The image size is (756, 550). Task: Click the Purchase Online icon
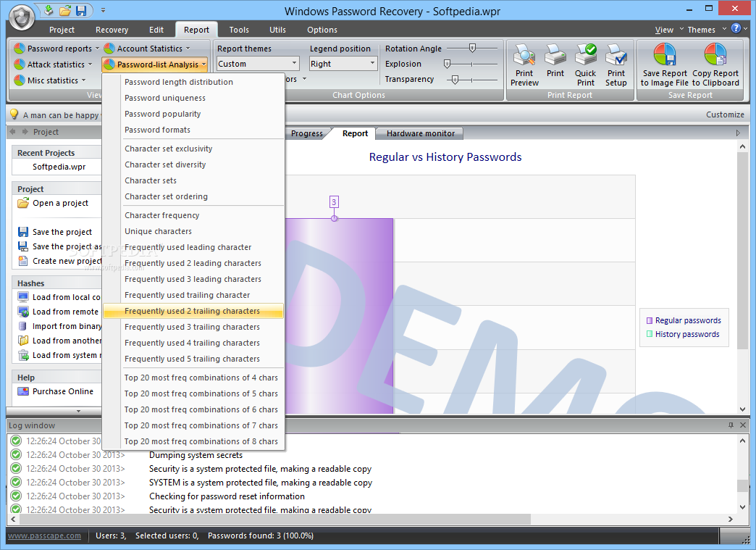[23, 391]
